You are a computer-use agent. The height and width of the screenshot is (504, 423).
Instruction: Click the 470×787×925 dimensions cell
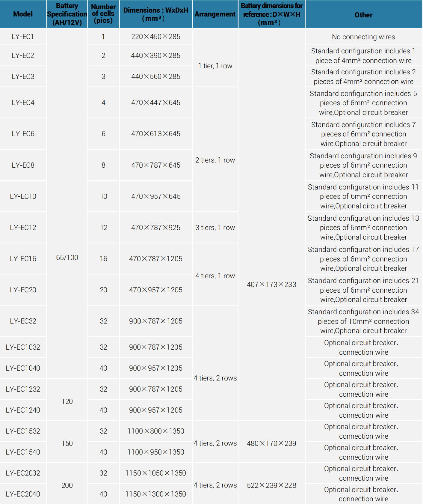pos(156,228)
